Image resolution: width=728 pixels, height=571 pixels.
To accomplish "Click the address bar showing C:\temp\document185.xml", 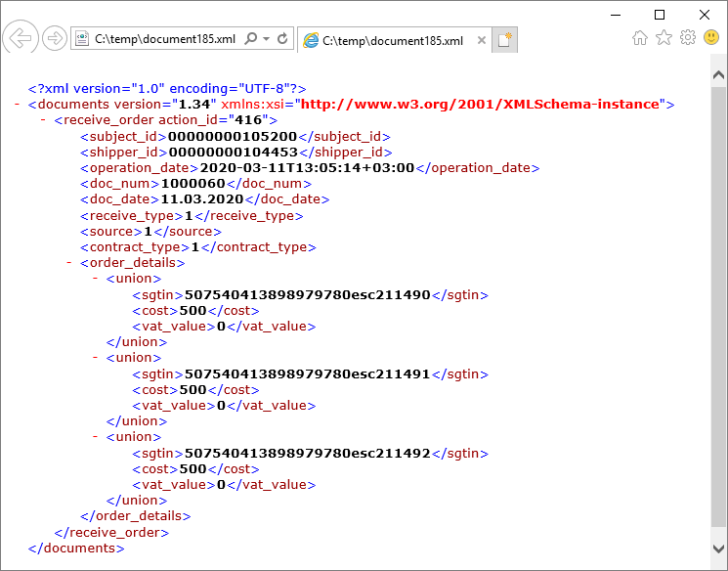I will coord(164,39).
